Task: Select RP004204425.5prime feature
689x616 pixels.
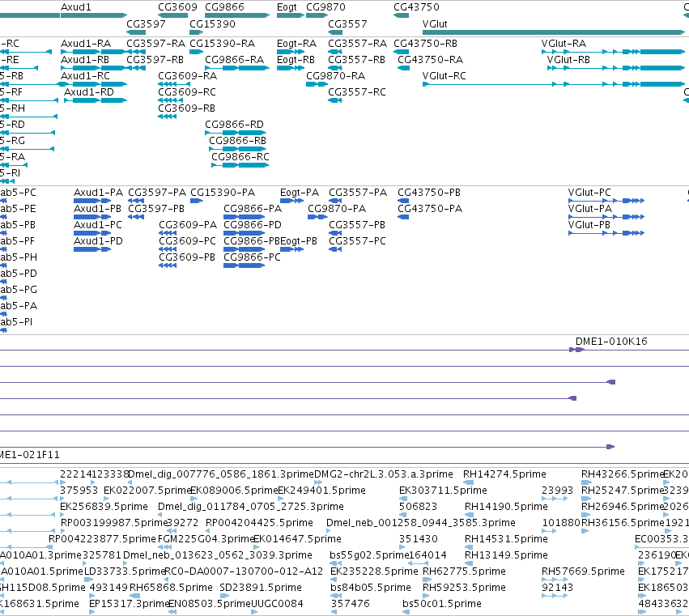Action: pos(259,523)
